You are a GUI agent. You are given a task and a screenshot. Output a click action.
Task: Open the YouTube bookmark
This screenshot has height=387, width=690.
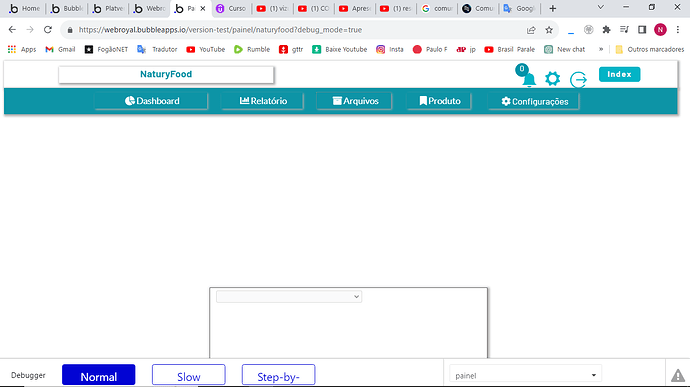206,49
